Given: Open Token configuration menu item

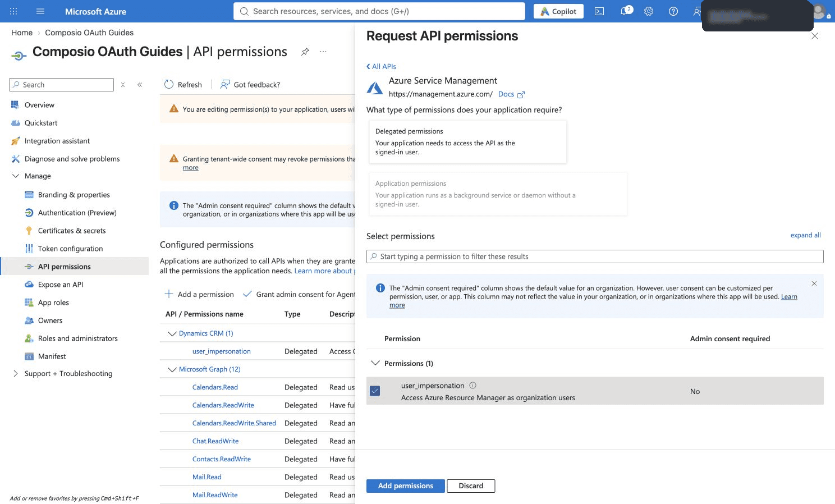Looking at the screenshot, I should pos(70,249).
